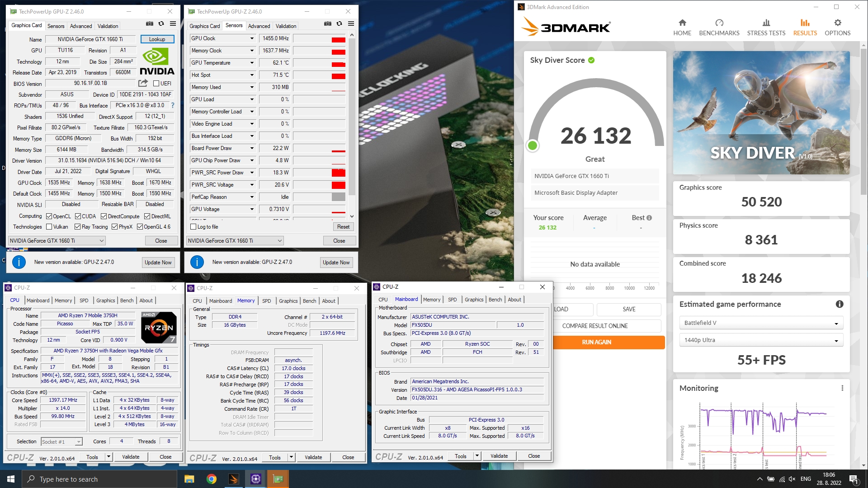The height and width of the screenshot is (488, 868).
Task: Open 3DMark taskbar icon
Action: coord(233,479)
